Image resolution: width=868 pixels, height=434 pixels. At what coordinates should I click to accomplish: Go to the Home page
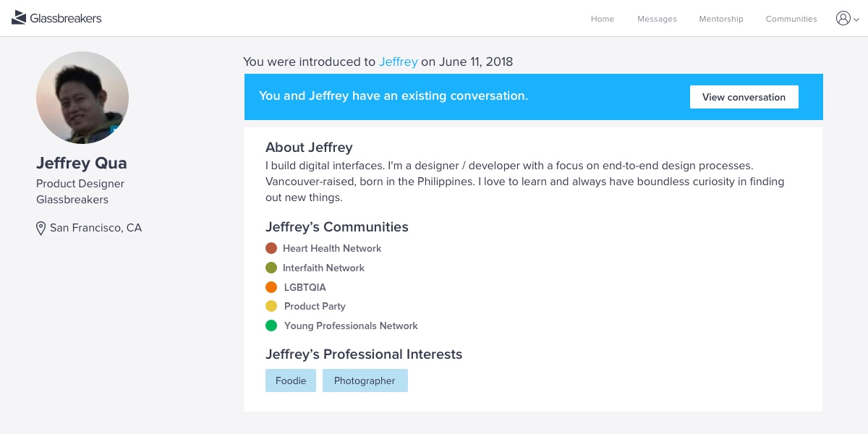pos(603,19)
